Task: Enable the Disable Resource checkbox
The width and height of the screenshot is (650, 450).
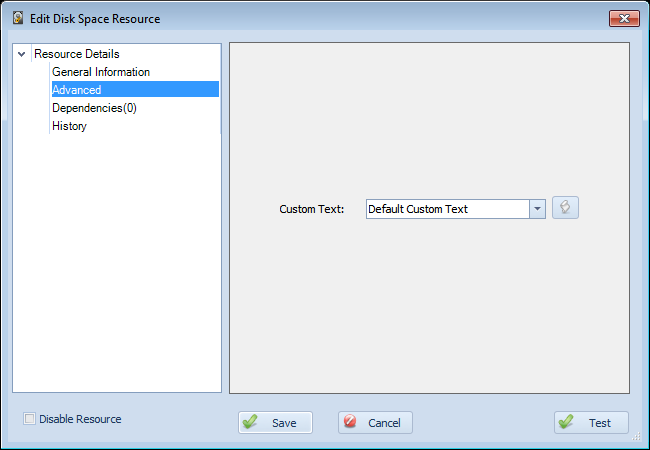Action: point(29,419)
